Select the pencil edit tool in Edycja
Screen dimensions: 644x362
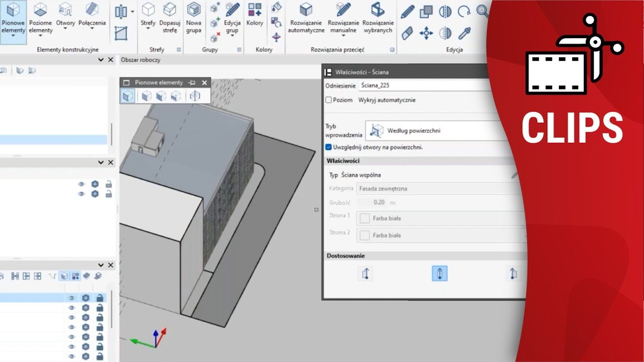[x=408, y=12]
